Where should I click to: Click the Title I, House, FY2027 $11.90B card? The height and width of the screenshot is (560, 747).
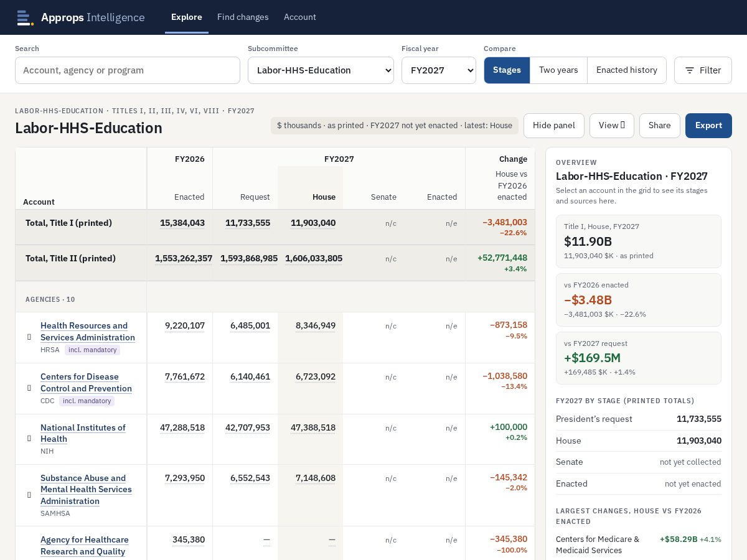639,241
